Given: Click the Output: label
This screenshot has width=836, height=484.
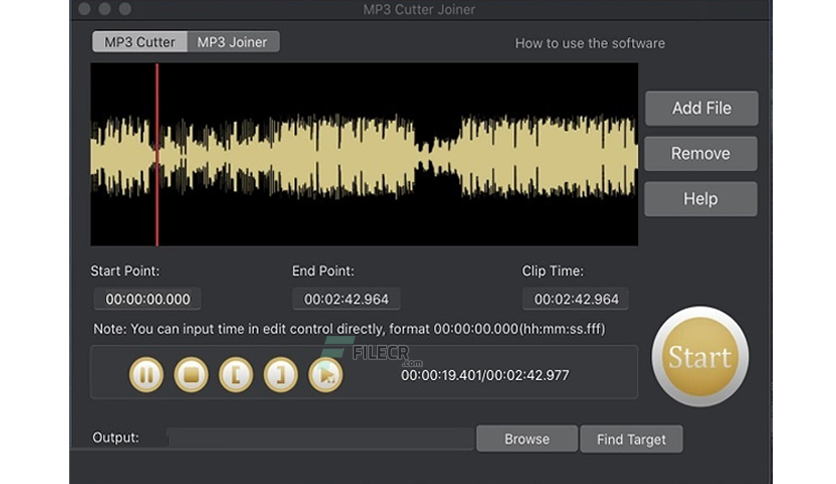Looking at the screenshot, I should [x=116, y=438].
